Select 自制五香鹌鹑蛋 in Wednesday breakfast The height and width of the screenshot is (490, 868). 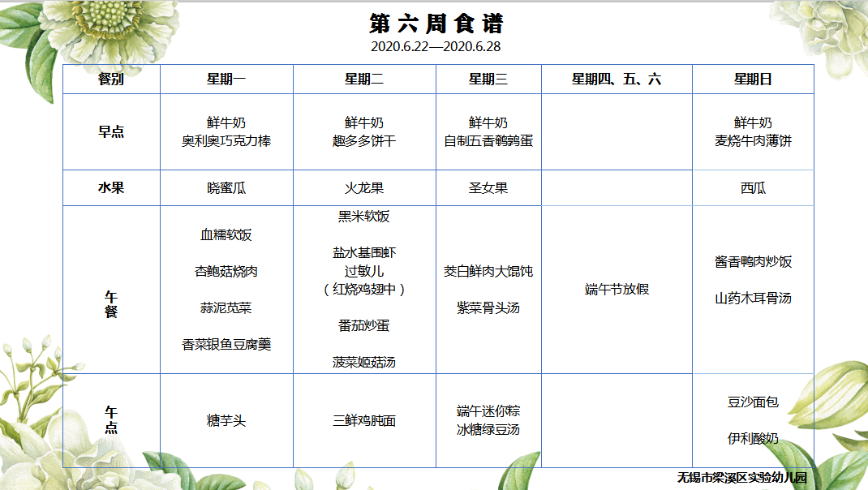488,141
